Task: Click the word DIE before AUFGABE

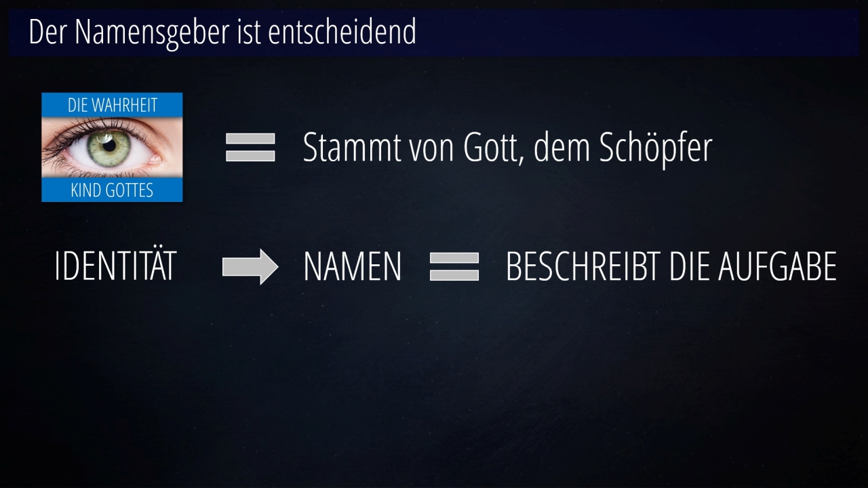Action: coord(690,267)
